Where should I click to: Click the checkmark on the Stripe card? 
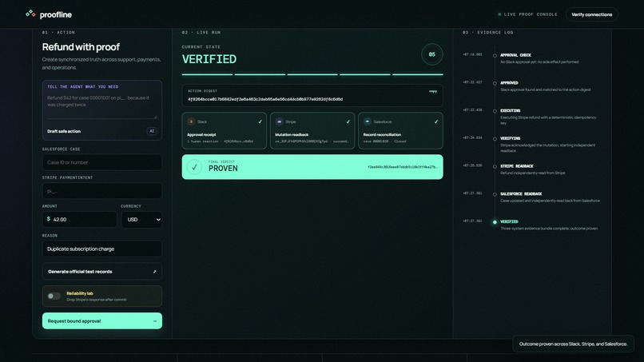click(x=348, y=121)
